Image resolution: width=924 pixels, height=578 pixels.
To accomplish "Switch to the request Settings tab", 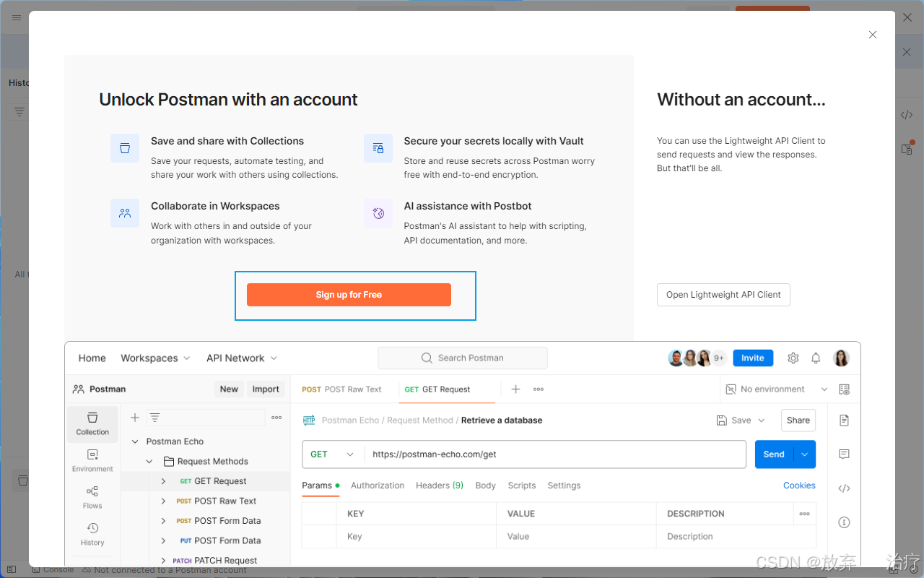I will pos(564,486).
